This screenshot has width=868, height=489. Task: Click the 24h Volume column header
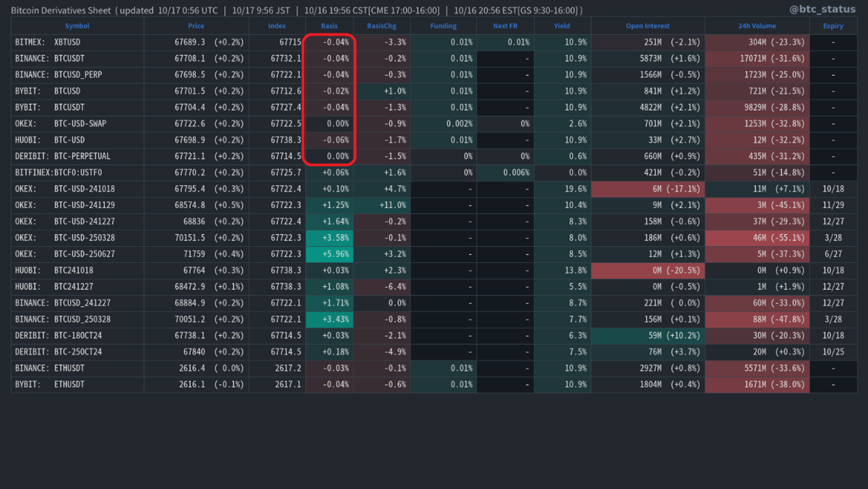coord(757,26)
